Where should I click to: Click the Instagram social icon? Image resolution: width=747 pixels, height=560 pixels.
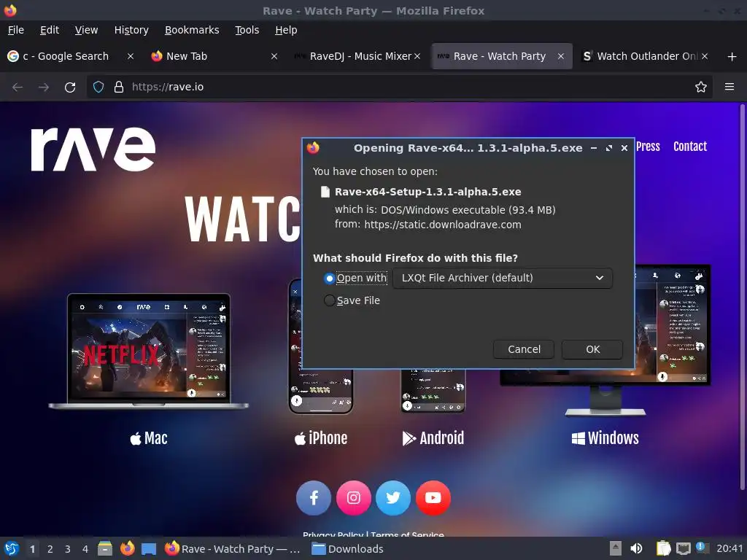click(x=354, y=498)
